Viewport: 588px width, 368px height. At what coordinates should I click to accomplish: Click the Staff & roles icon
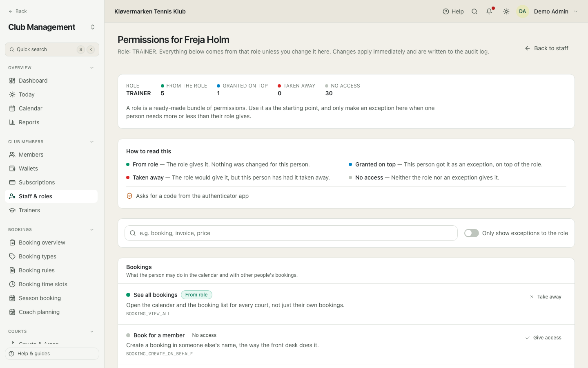point(12,196)
